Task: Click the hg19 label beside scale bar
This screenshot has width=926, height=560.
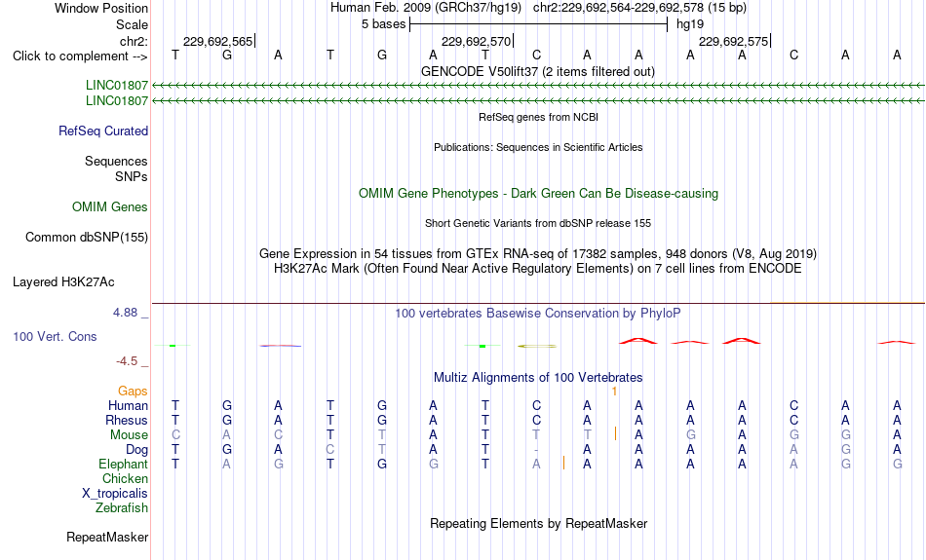Action: tap(690, 24)
